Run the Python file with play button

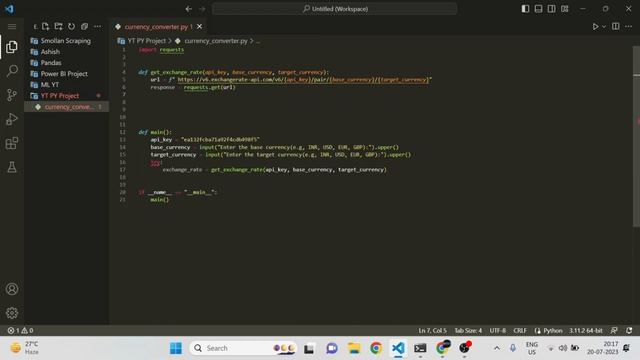point(595,27)
